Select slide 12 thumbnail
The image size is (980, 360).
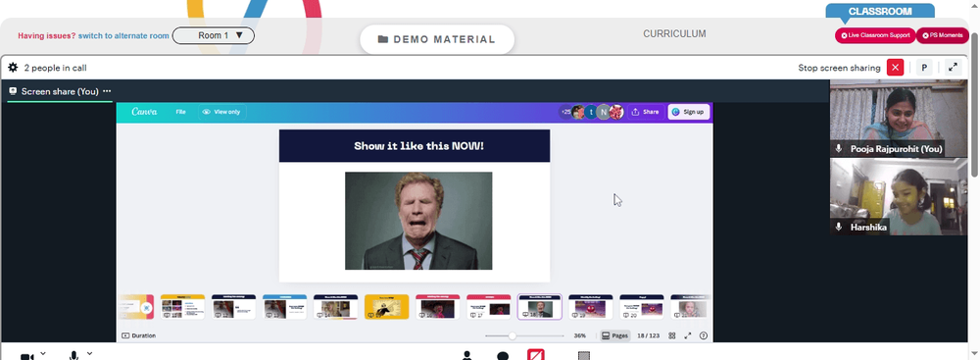point(234,307)
